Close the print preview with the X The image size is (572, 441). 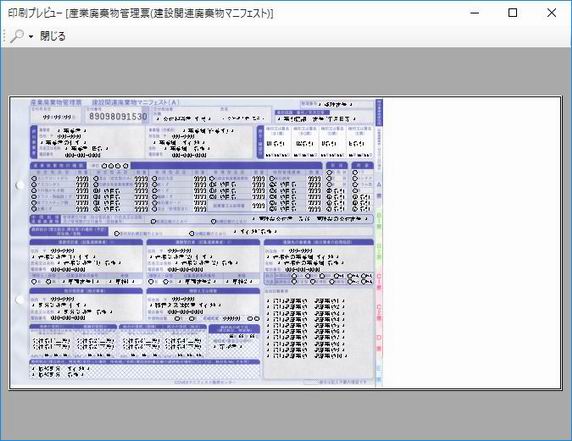tap(552, 13)
